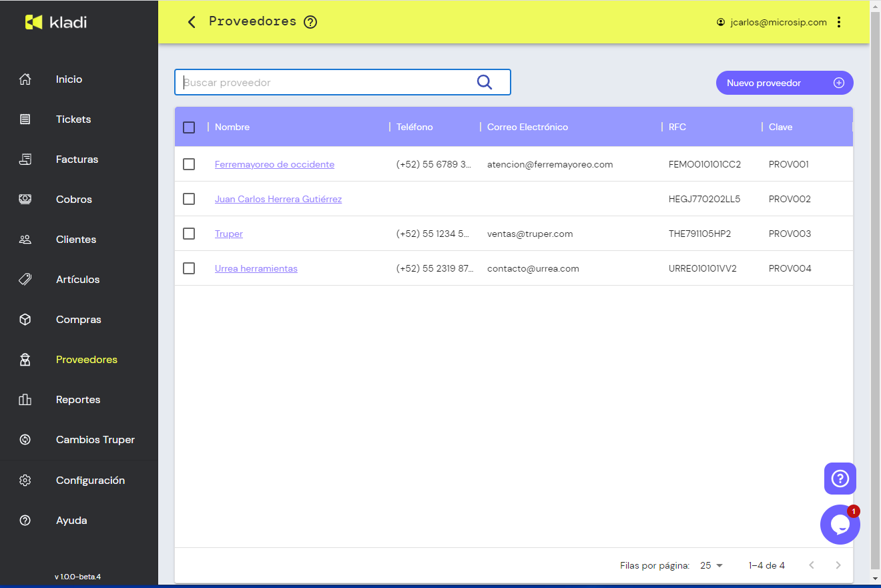Open Facturas in the sidebar

pos(77,160)
